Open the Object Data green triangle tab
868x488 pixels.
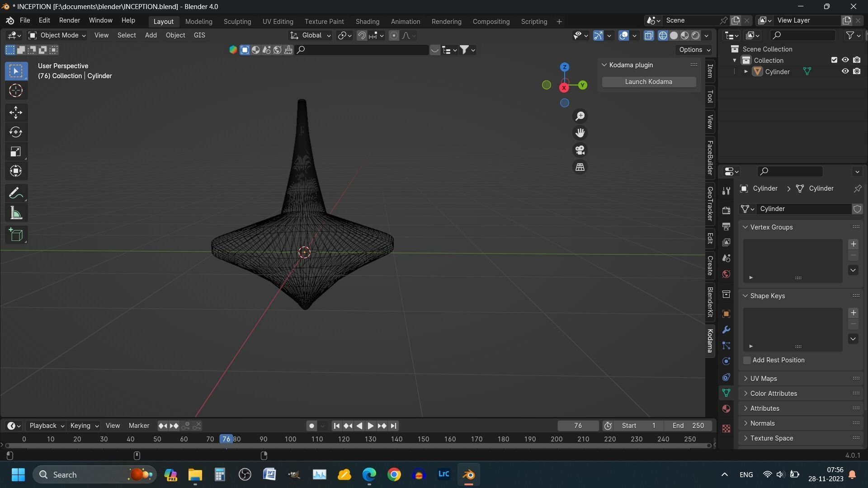pos(726,393)
